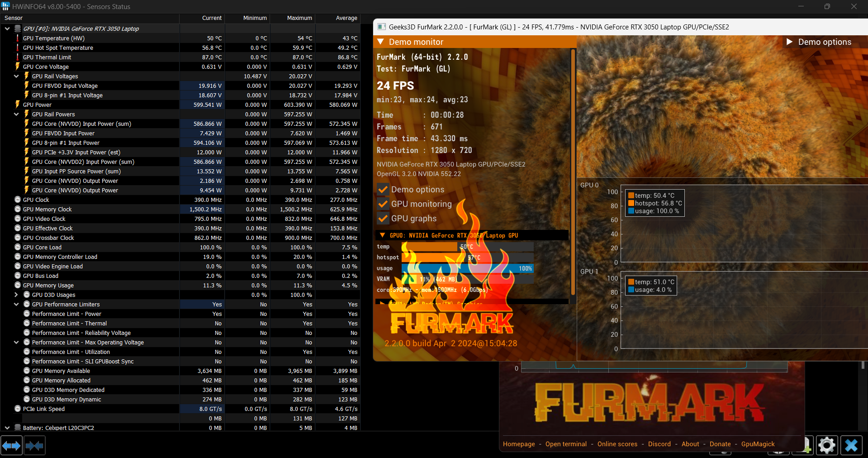Click the PCIe Link Speed round icon
The image size is (868, 458).
[18, 409]
